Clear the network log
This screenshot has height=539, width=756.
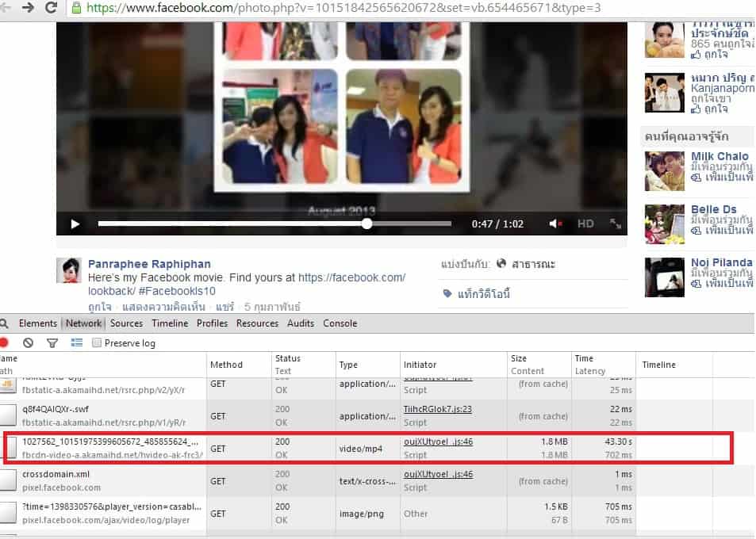click(x=29, y=343)
